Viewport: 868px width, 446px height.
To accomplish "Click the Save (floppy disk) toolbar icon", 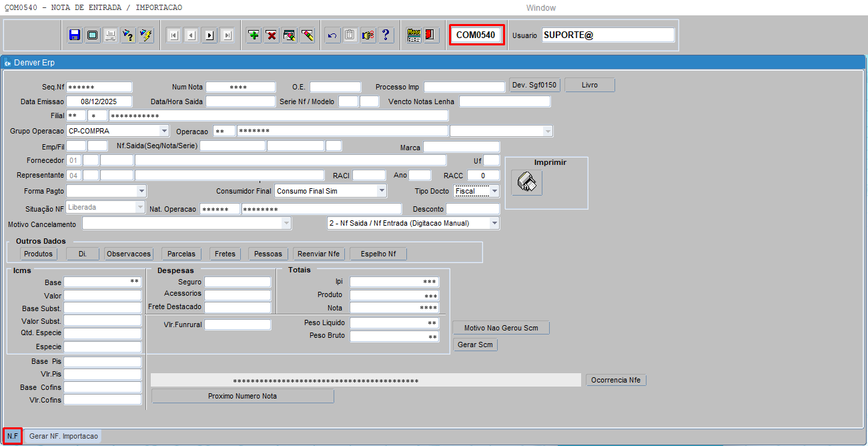I will tap(75, 35).
